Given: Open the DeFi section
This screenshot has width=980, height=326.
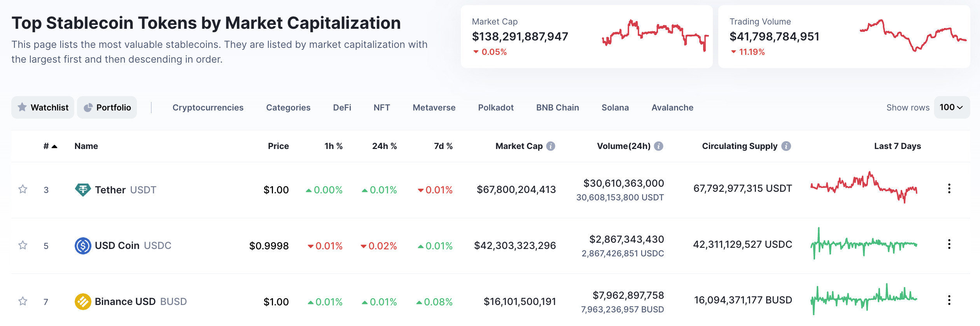Looking at the screenshot, I should [x=342, y=107].
